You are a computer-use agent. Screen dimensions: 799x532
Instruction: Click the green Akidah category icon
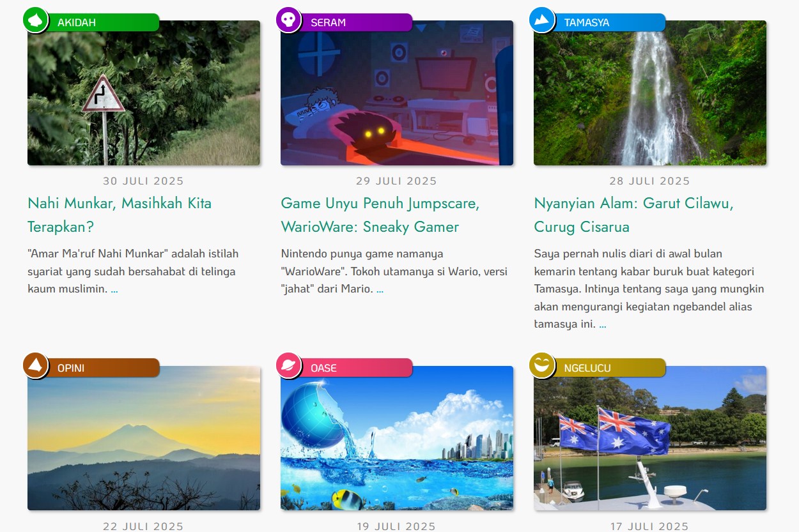coord(36,20)
